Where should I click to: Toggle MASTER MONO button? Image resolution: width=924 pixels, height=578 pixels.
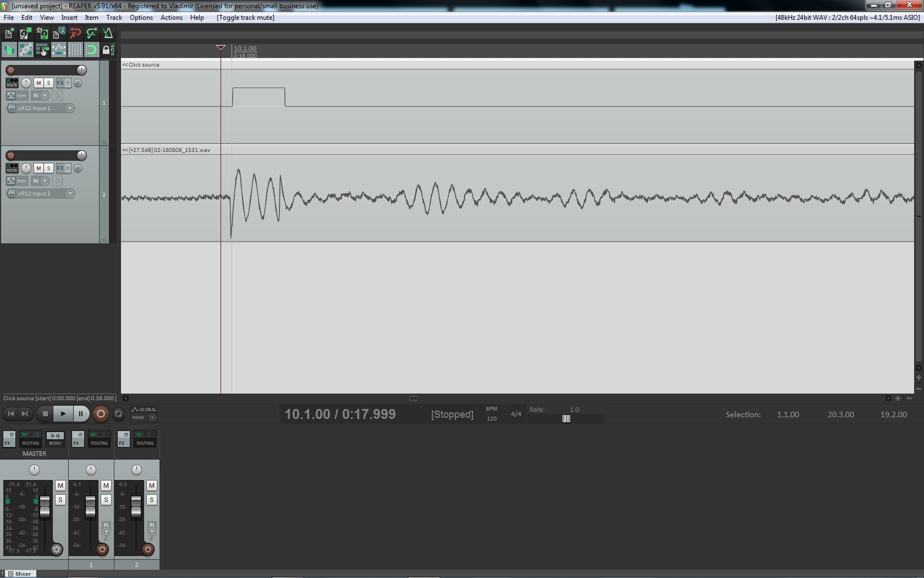pos(55,439)
